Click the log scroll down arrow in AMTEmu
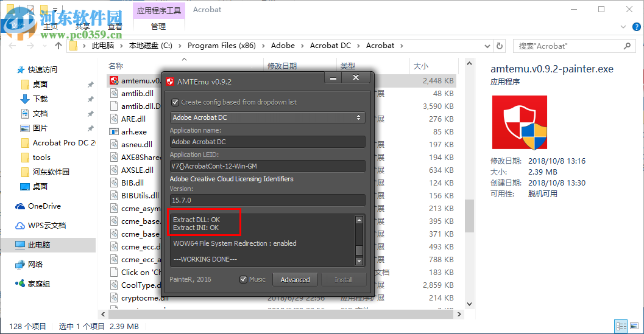This screenshot has height=334, width=644. pyautogui.click(x=359, y=261)
